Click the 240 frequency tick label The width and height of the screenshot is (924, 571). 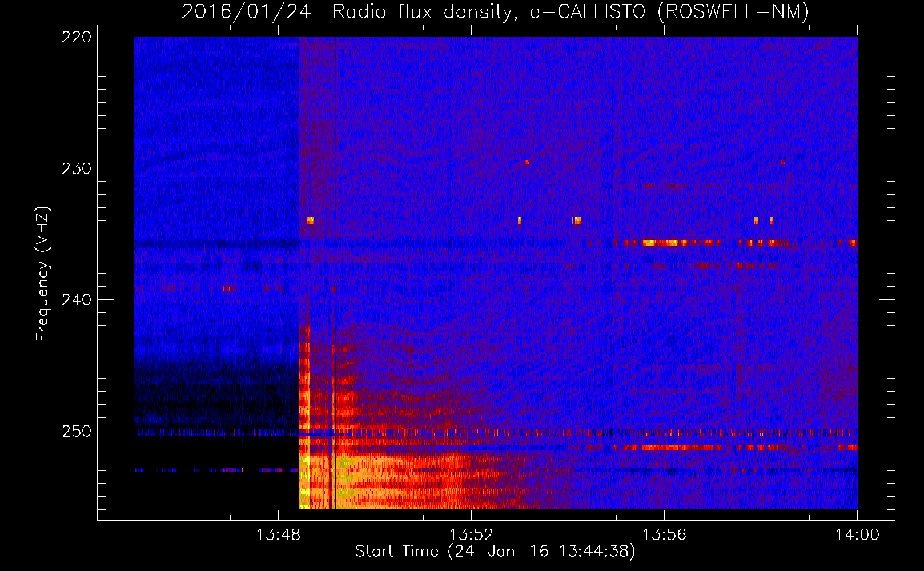77,300
